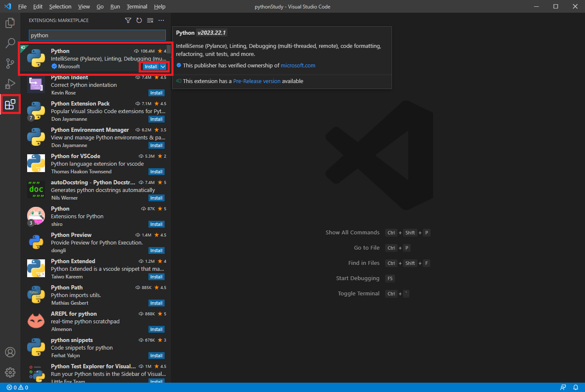Screen dimensions: 585x392
Task: Select Python Preview title
Action: (71, 235)
